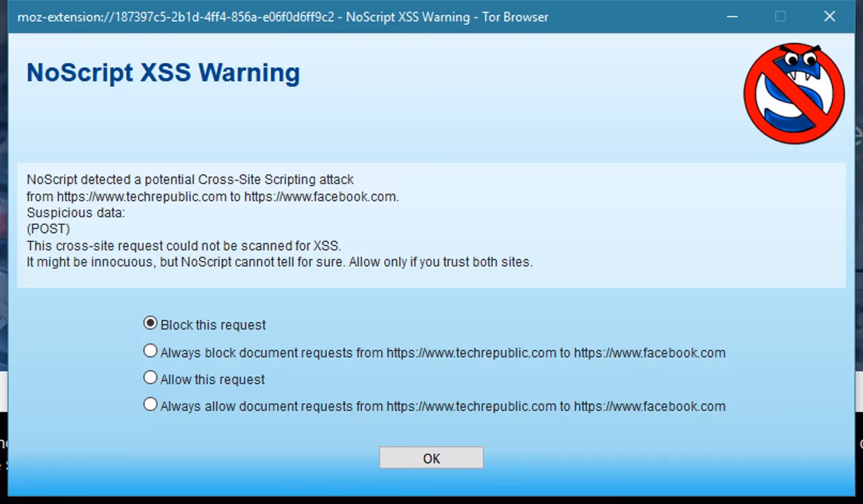The image size is (863, 504).
Task: Confirm blocking by clicking OK
Action: tap(431, 458)
